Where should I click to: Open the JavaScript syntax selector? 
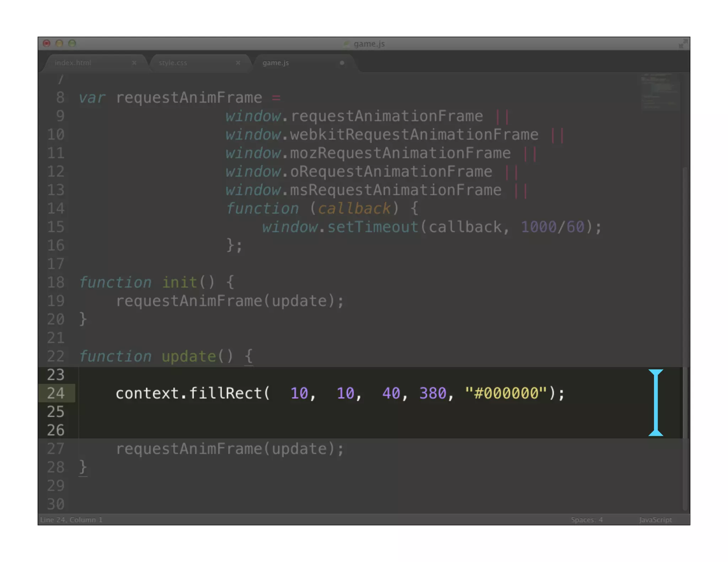point(655,520)
